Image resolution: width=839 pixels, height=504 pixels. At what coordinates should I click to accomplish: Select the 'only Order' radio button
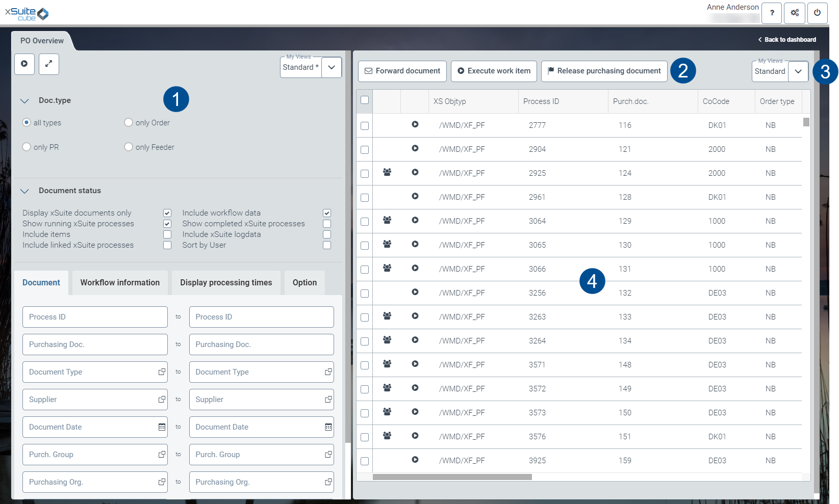point(129,123)
